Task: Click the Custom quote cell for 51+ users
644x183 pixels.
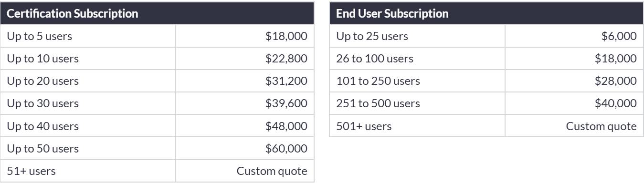Action: (245, 171)
